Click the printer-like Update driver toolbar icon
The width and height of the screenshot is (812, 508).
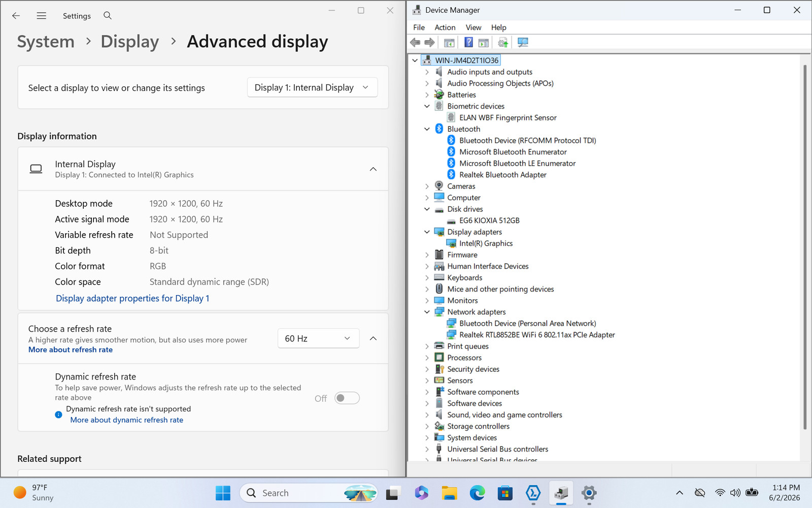click(x=503, y=42)
